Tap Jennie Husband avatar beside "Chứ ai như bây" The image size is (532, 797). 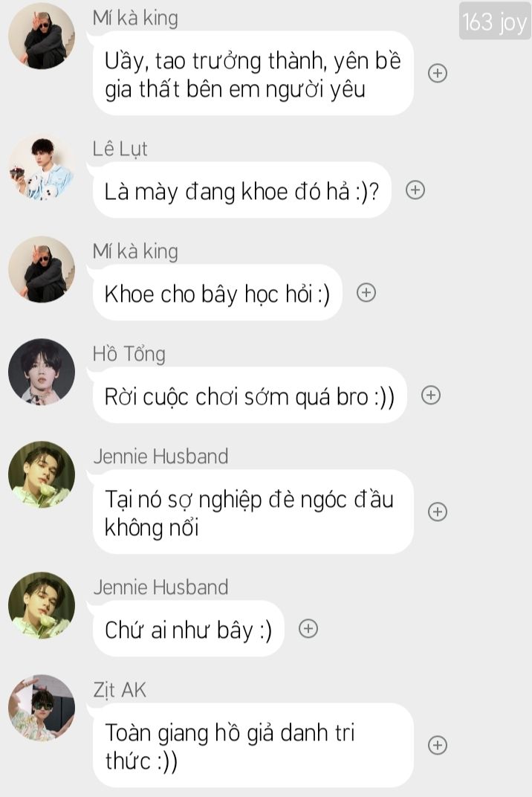pyautogui.click(x=42, y=605)
